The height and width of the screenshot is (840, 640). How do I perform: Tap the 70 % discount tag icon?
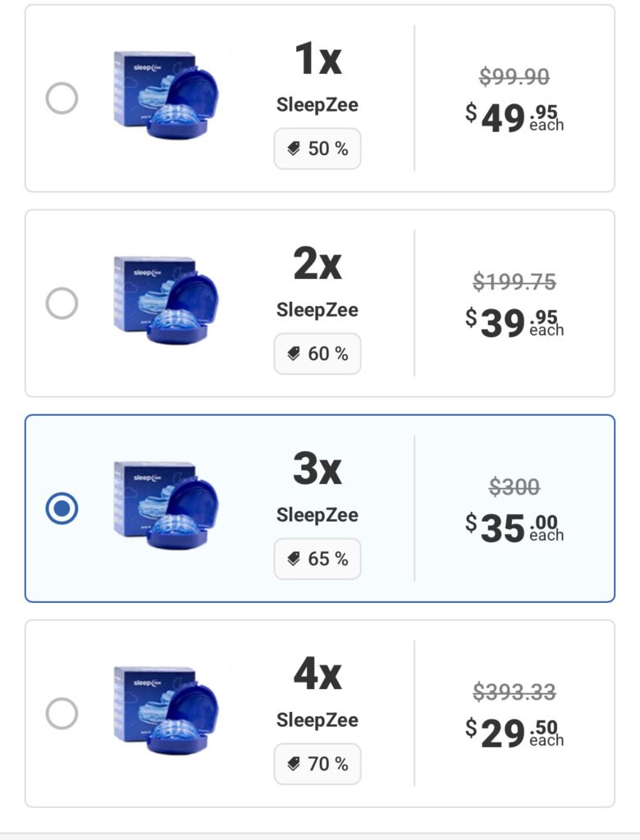click(294, 765)
